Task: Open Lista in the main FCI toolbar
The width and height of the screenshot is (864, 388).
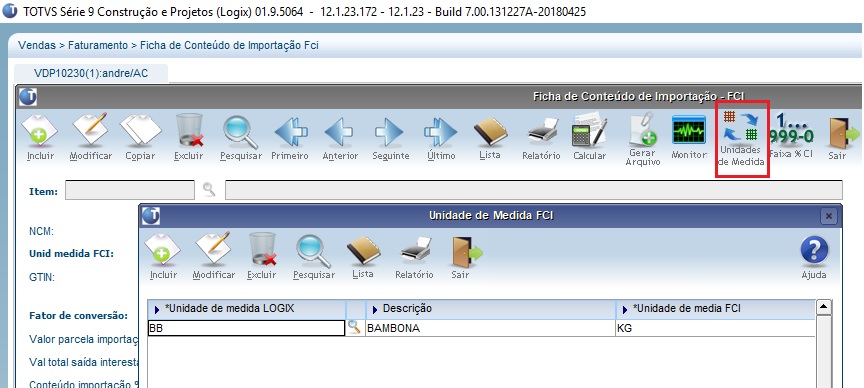Action: [489, 138]
